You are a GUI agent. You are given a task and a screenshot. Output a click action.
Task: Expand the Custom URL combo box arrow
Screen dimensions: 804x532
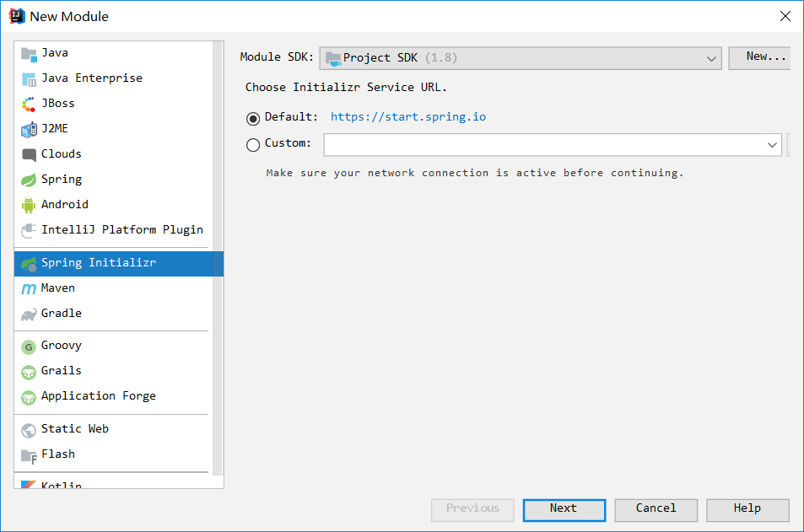click(x=772, y=145)
